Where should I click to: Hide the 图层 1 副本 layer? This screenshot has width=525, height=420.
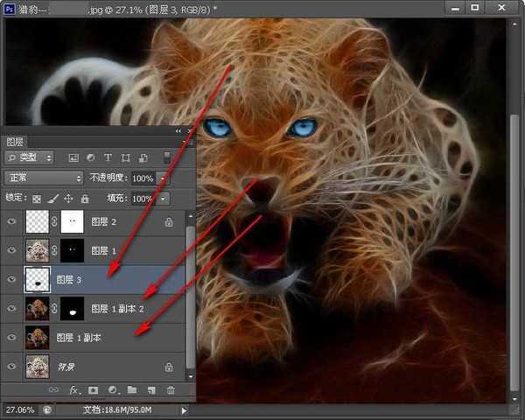pyautogui.click(x=11, y=338)
